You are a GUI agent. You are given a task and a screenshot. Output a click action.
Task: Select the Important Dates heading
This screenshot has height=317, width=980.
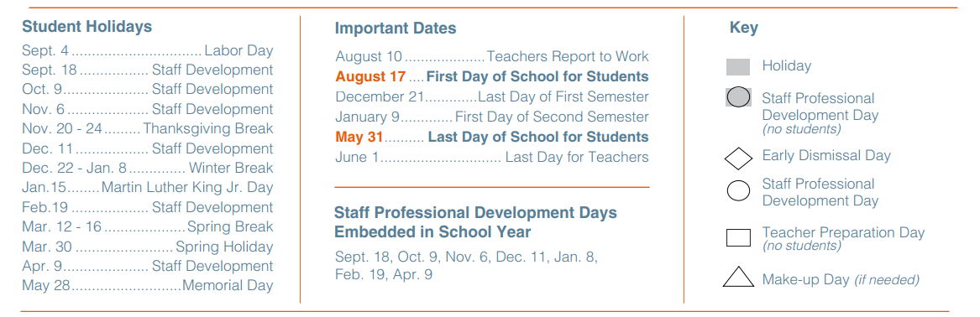click(x=396, y=28)
